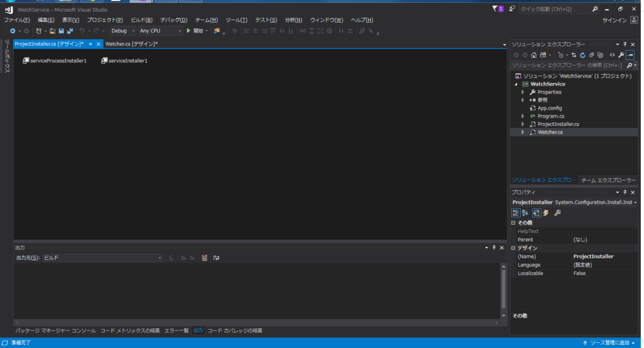The image size is (644, 348).
Task: Click Sync with Active Document icon
Action: pyautogui.click(x=574, y=55)
